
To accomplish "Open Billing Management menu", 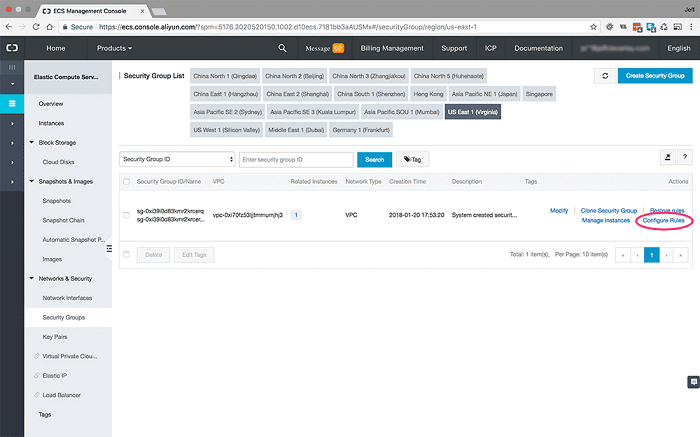I will click(392, 48).
